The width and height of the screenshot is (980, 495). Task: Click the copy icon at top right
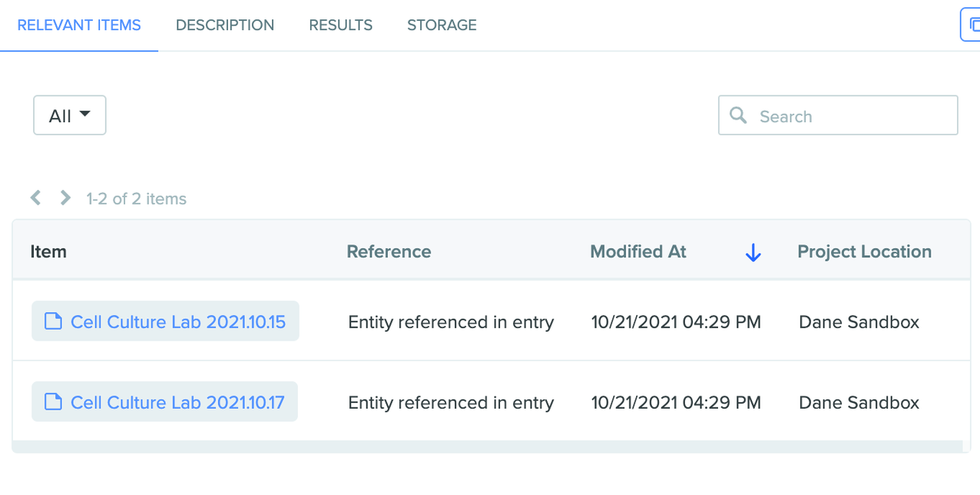coord(972,25)
